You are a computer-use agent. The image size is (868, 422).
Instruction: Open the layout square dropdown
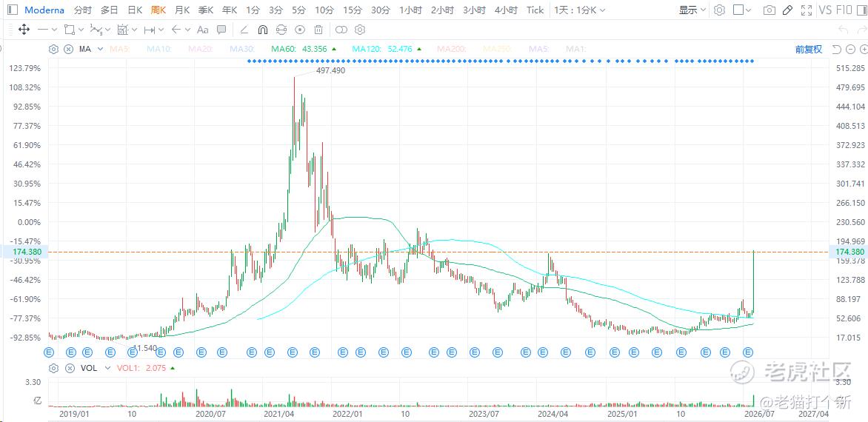pos(741,10)
